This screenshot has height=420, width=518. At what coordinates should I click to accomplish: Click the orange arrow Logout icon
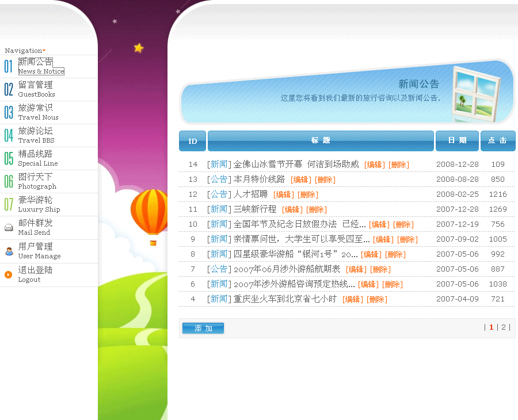click(x=8, y=274)
